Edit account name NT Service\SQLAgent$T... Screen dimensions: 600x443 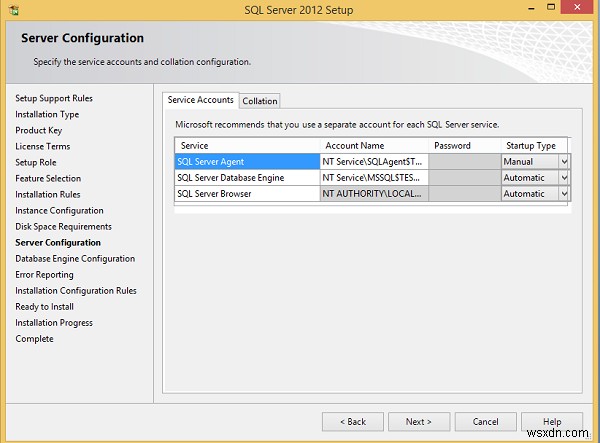tap(374, 162)
